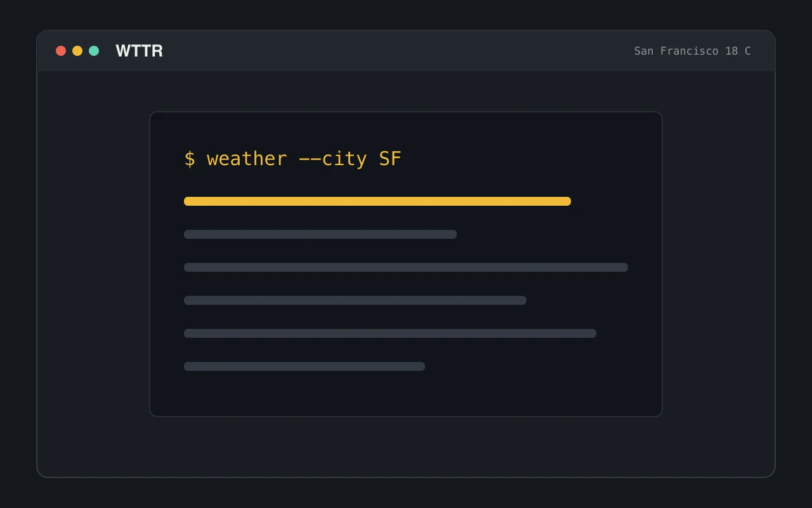
Task: Select the fourth gray output line
Action: pyautogui.click(x=390, y=333)
